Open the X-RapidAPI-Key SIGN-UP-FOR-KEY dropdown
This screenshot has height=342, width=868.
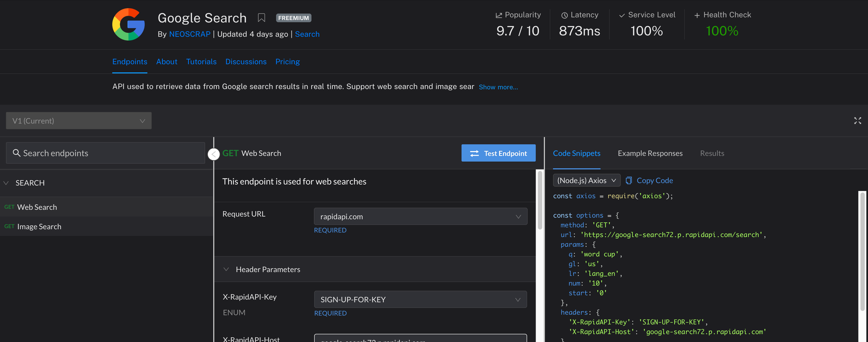pos(421,300)
